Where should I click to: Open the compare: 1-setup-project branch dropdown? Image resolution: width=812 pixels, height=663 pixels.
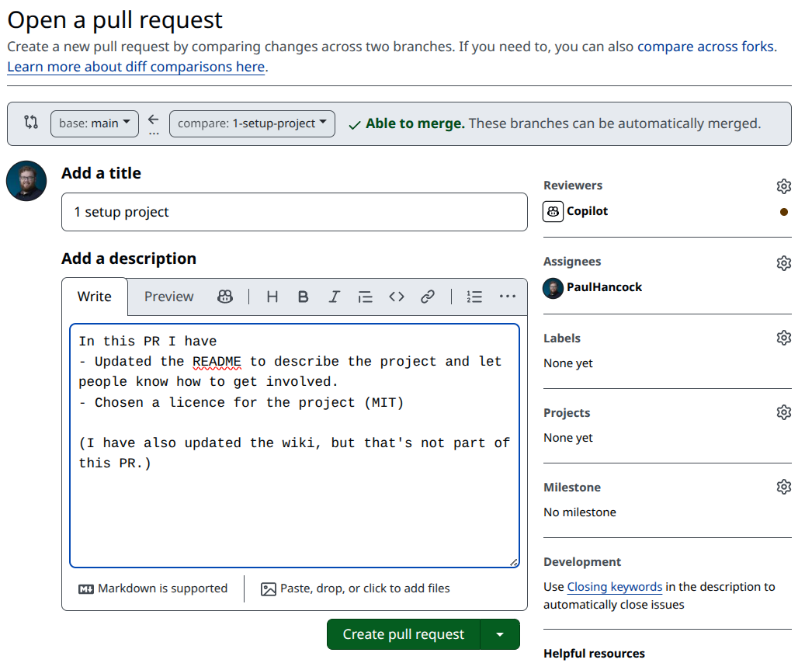252,123
